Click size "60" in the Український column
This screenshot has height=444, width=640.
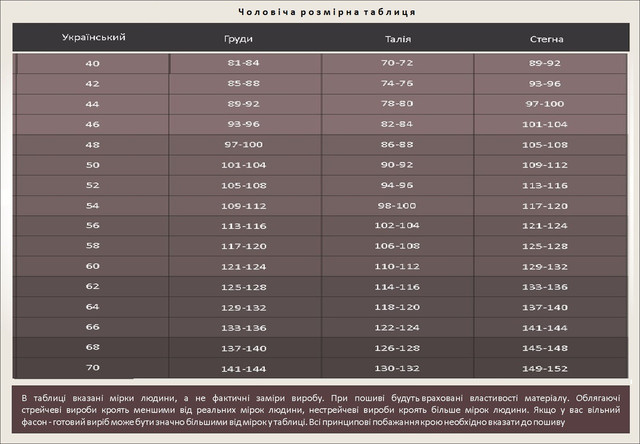(93, 266)
